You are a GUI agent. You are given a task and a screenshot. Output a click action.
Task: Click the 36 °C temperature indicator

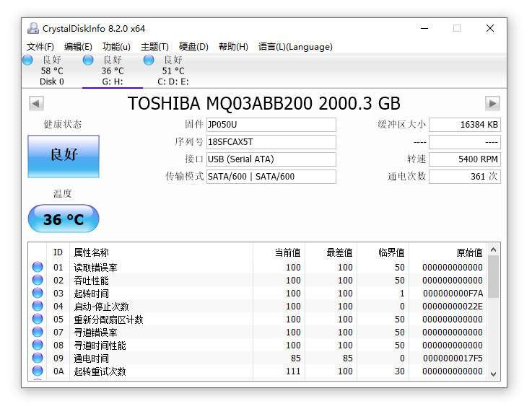pyautogui.click(x=64, y=219)
